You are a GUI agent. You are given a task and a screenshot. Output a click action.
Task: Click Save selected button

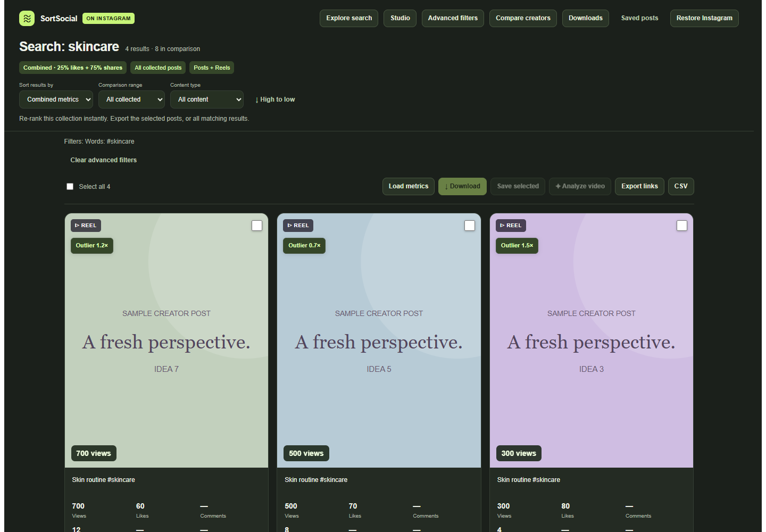[x=518, y=186]
